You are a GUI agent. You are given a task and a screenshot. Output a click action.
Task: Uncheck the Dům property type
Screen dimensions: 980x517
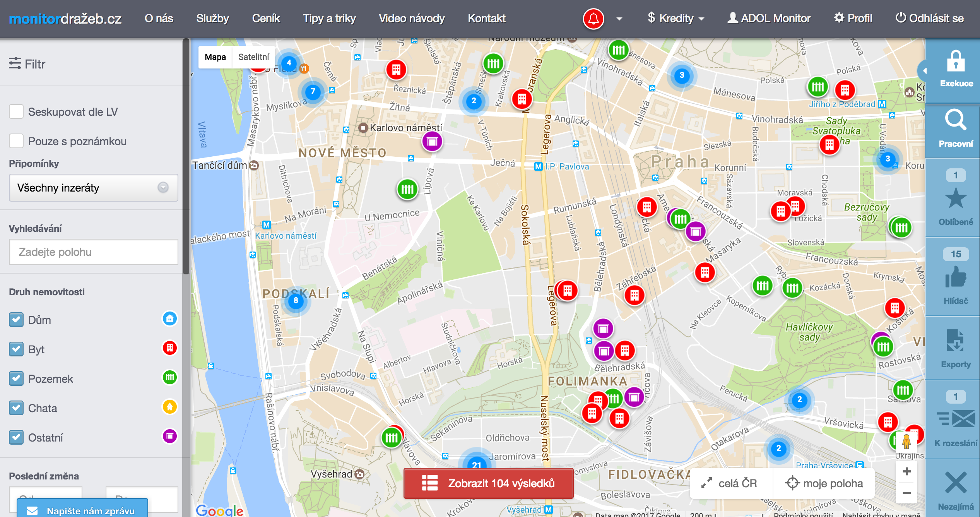pos(16,320)
